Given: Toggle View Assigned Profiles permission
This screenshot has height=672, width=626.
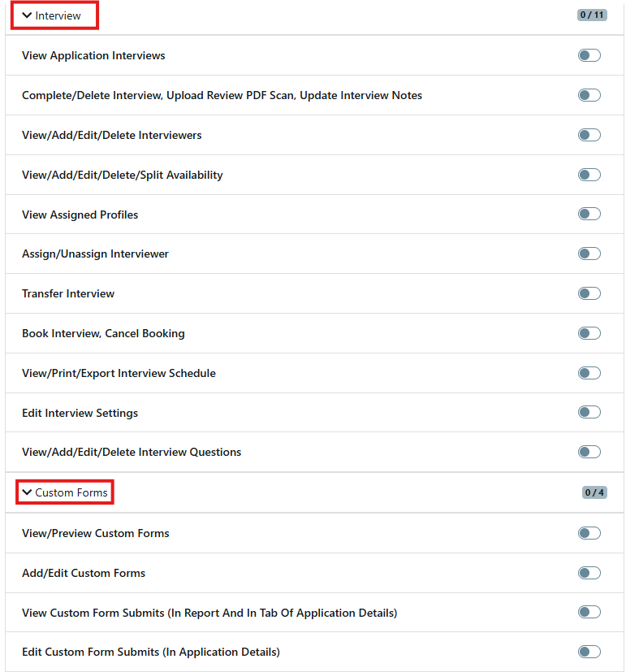Looking at the screenshot, I should click(589, 214).
